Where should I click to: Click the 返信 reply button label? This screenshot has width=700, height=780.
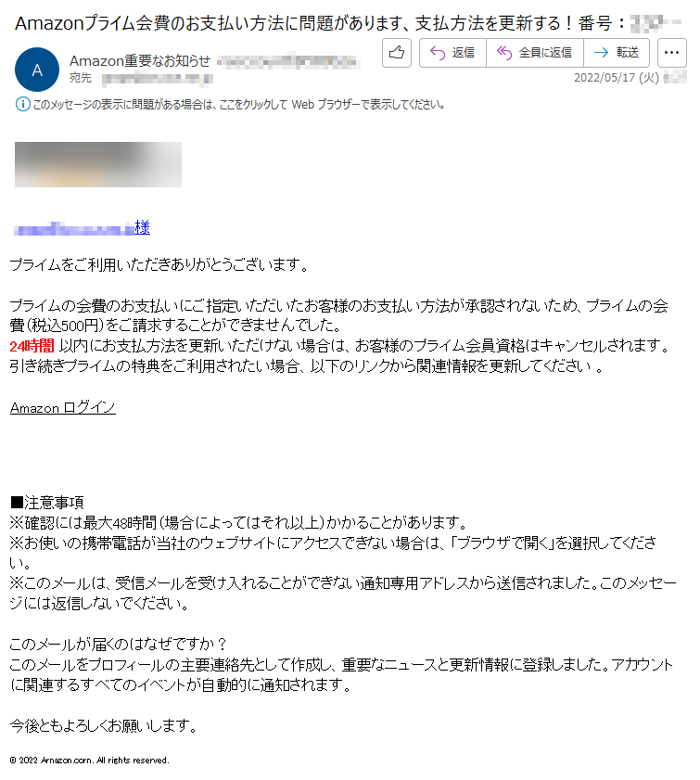point(464,52)
